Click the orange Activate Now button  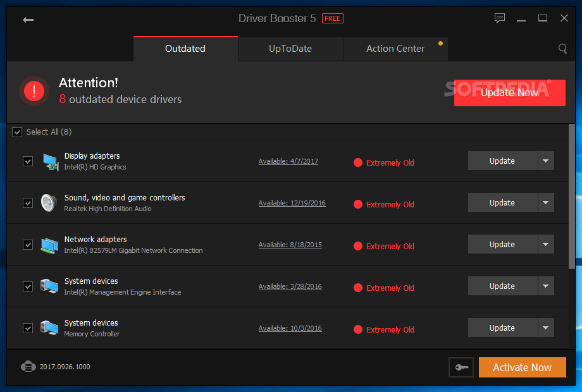[x=522, y=367]
